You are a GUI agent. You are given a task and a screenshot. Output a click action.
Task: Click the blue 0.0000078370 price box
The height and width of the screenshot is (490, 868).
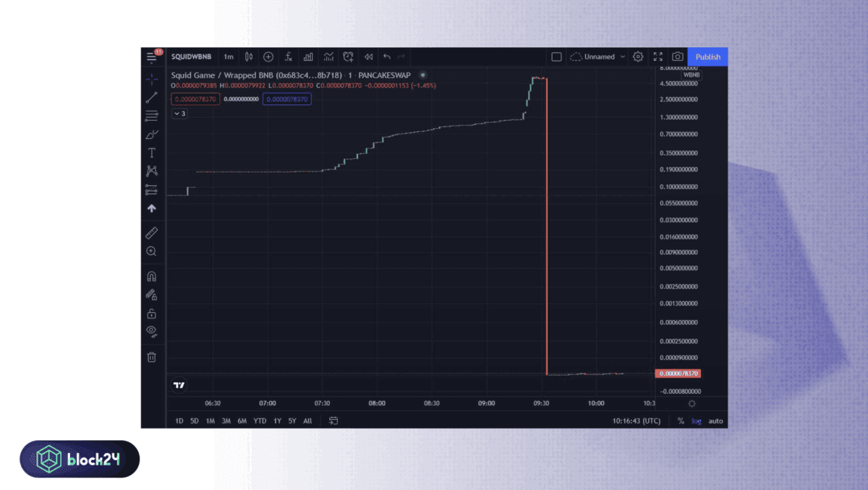[x=286, y=99]
